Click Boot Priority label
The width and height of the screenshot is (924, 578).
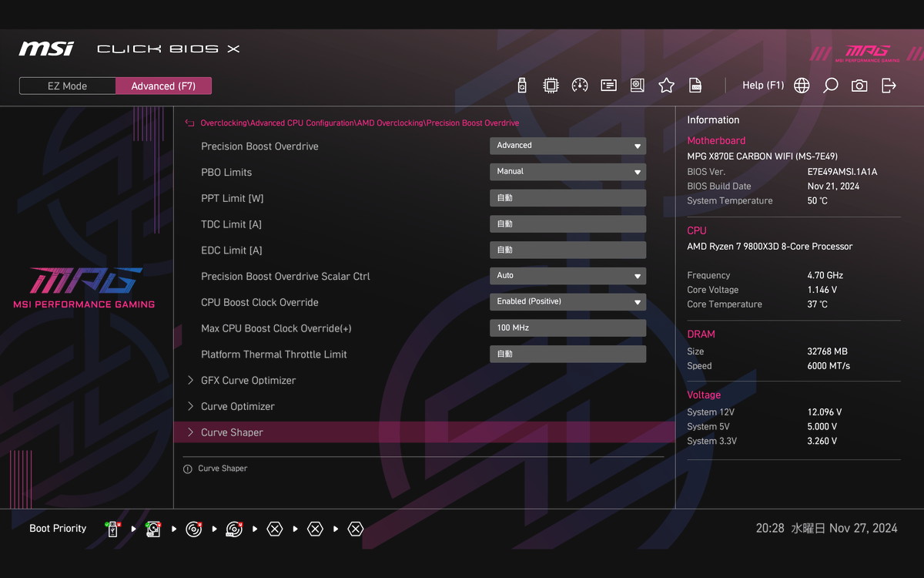pos(58,529)
